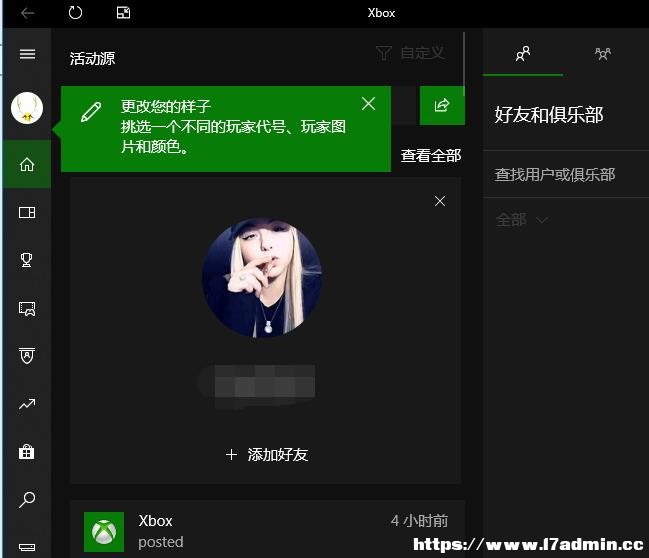Open My Games sidebar icon
This screenshot has height=558, width=649.
tap(27, 212)
